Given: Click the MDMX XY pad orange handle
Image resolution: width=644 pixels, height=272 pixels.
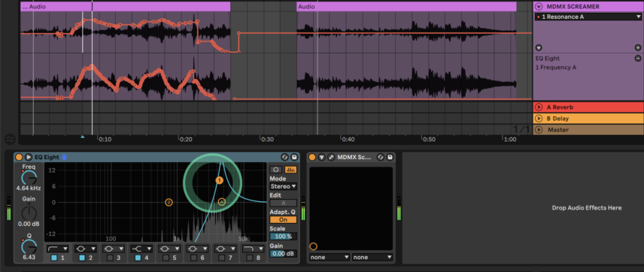Looking at the screenshot, I should point(313,246).
